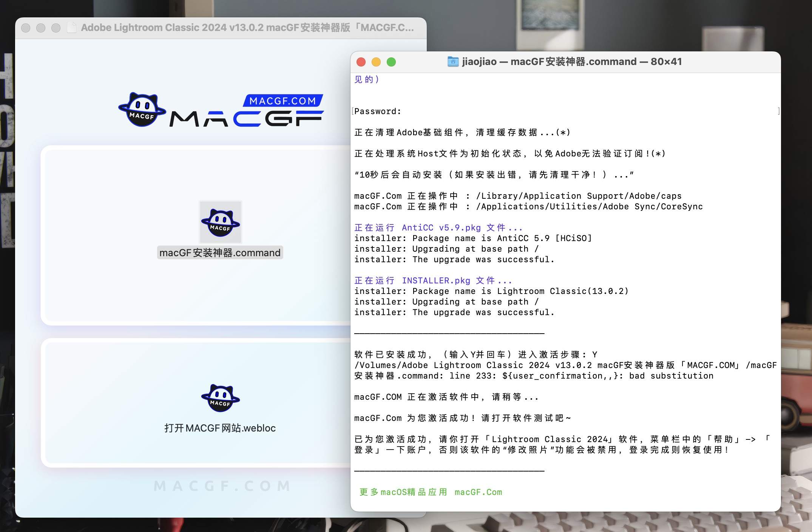This screenshot has height=532, width=812.
Task: Click the document proxy icon in installer window title
Action: (72, 27)
